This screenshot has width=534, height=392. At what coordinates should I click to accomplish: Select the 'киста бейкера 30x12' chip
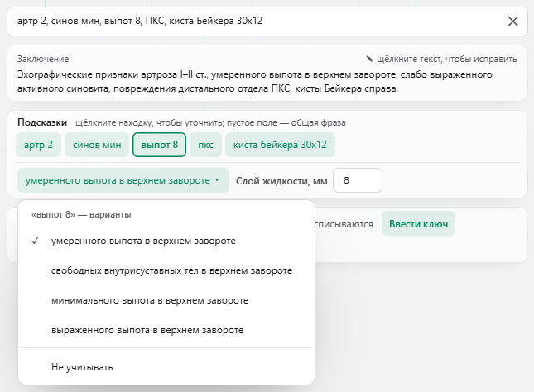[x=280, y=145]
